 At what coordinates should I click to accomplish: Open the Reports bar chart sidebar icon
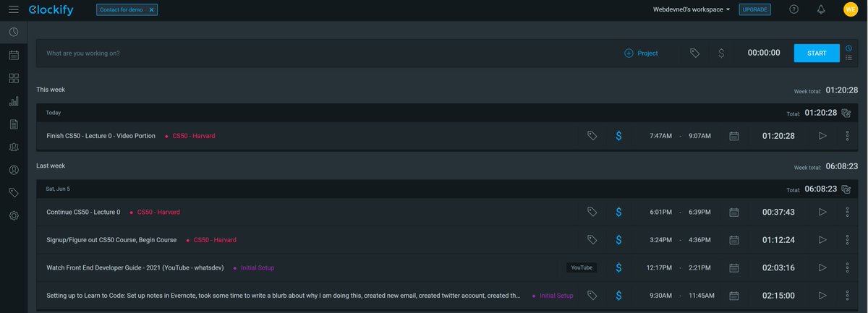point(14,101)
